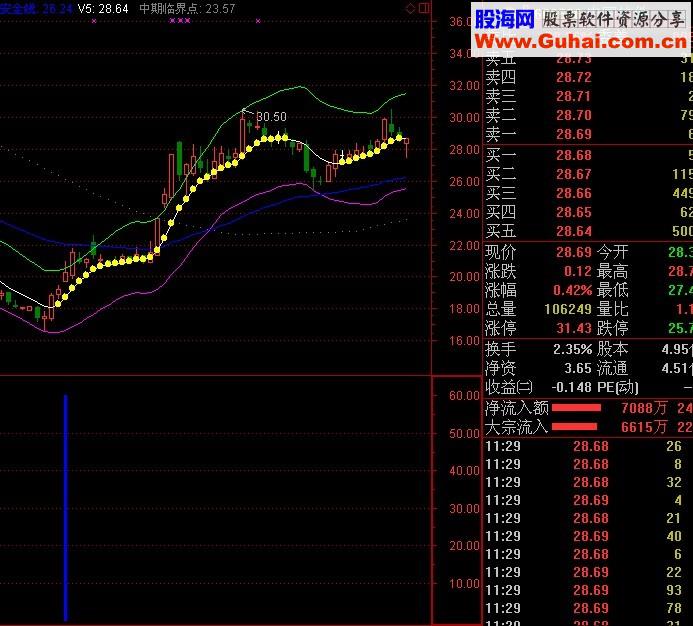
Task: Click the rightmost purple x marker
Action: coord(258,21)
